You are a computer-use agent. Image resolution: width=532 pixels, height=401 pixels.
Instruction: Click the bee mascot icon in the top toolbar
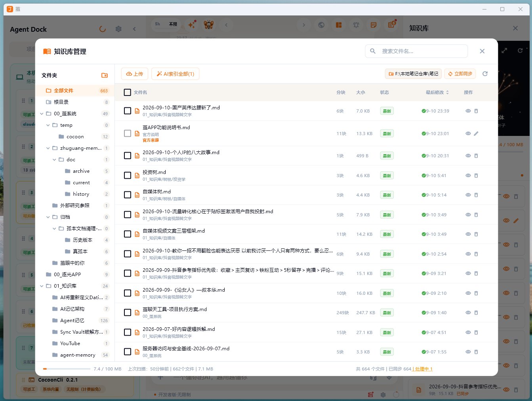[209, 25]
